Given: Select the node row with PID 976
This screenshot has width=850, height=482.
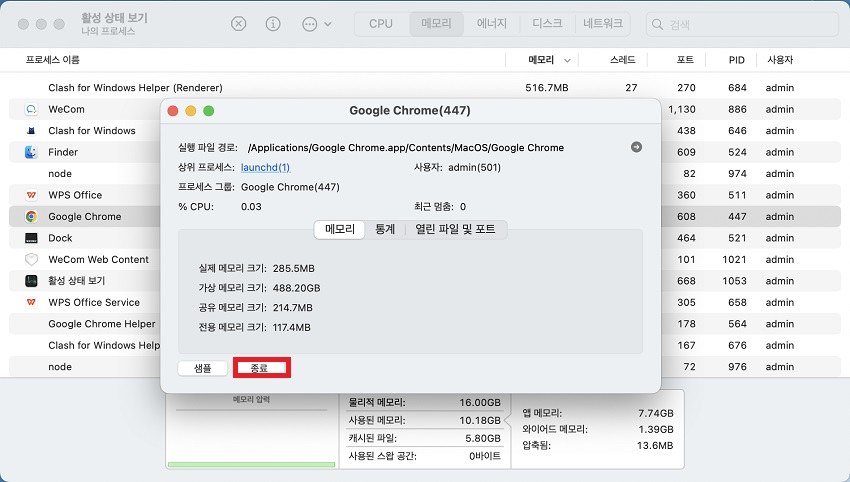Looking at the screenshot, I should (x=425, y=367).
